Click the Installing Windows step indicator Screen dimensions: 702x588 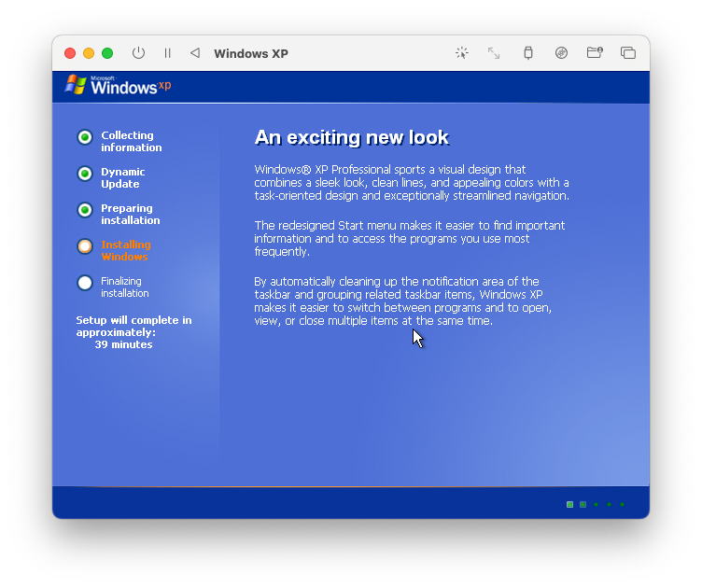click(85, 246)
